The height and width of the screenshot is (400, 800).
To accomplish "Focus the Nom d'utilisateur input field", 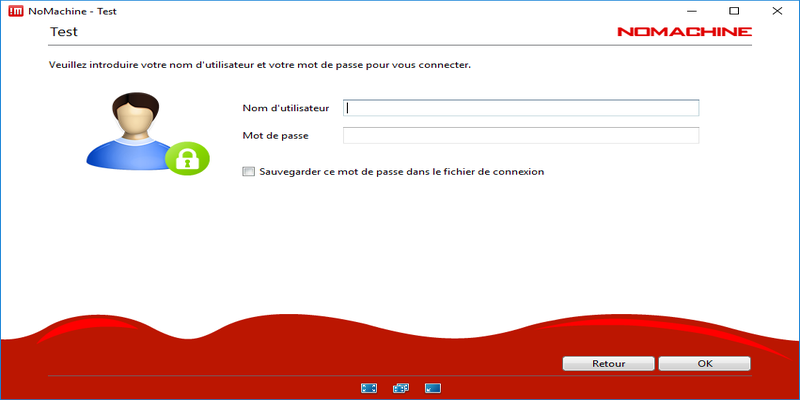I will click(521, 108).
